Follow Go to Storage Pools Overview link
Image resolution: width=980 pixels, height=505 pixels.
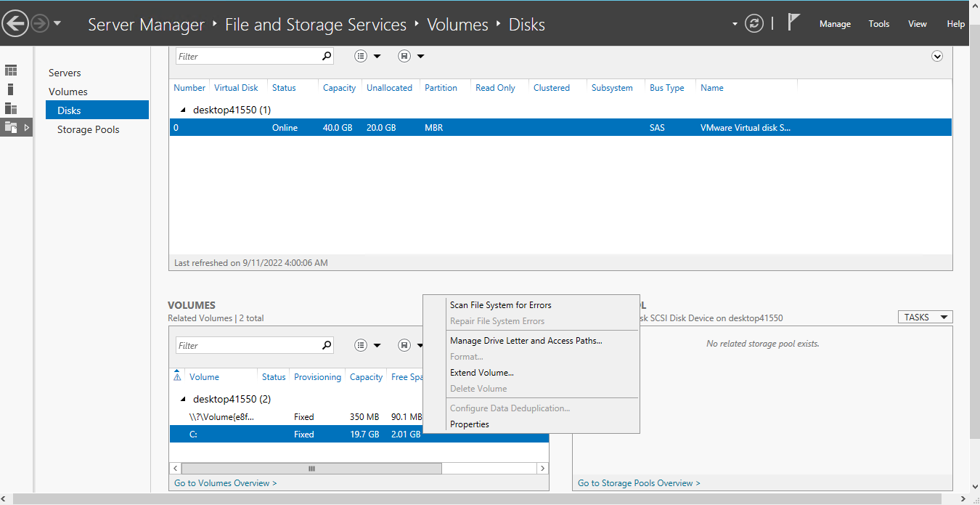click(639, 483)
